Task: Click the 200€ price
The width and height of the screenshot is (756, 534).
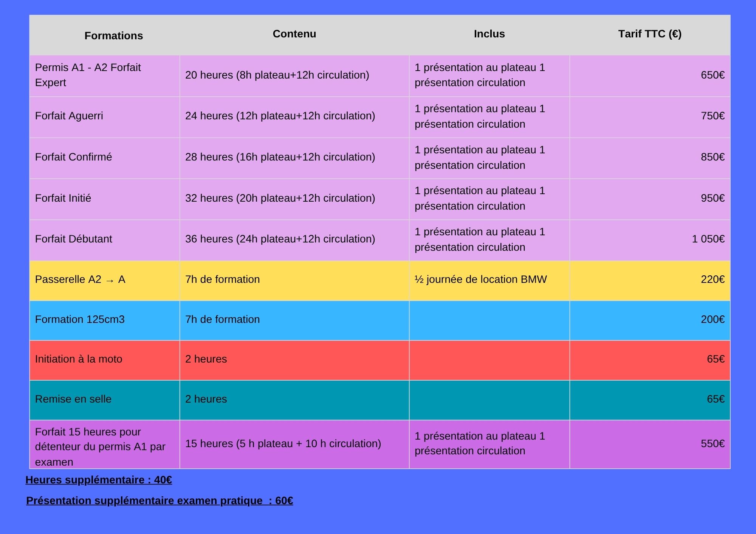Action: 713,319
